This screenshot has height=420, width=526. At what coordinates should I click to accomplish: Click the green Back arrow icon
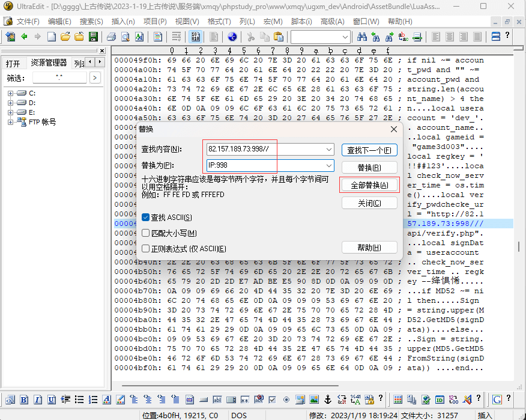tap(25, 37)
